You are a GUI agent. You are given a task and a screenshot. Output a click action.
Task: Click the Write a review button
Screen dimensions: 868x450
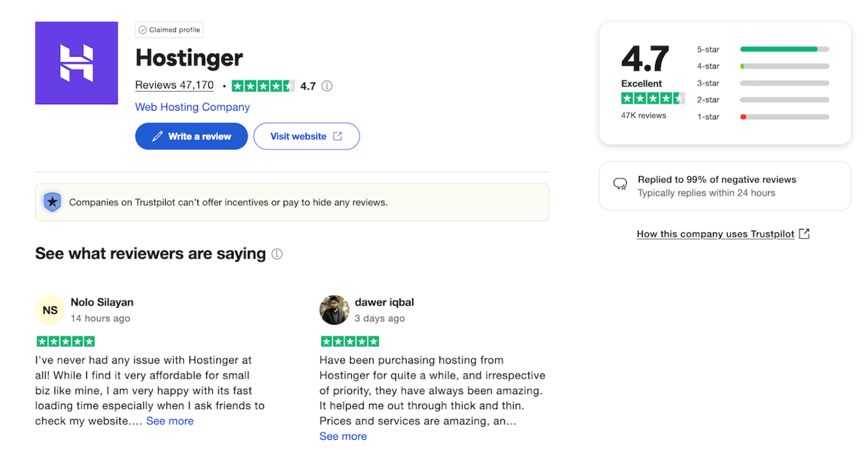191,136
